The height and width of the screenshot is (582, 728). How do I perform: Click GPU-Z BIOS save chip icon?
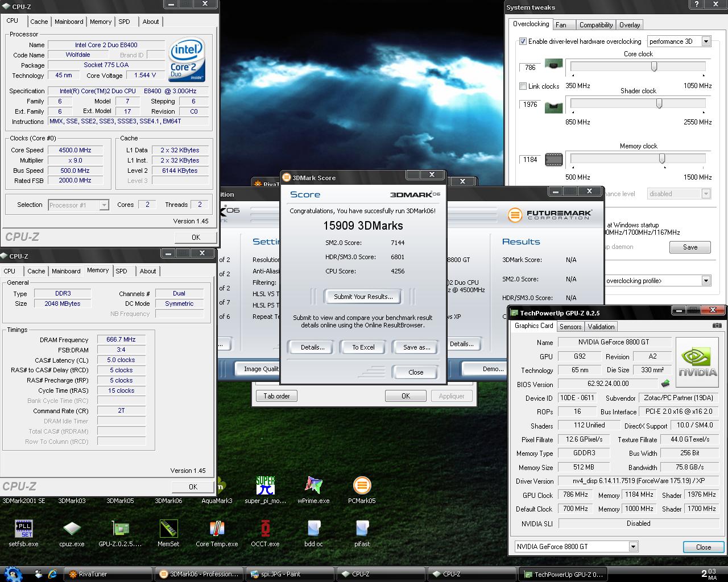click(x=665, y=384)
